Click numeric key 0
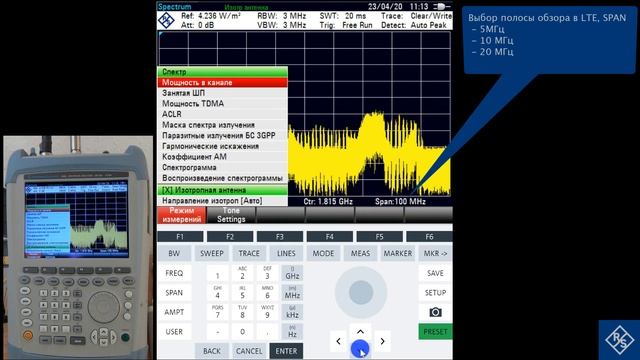This screenshot has height=360, width=640. (242, 332)
